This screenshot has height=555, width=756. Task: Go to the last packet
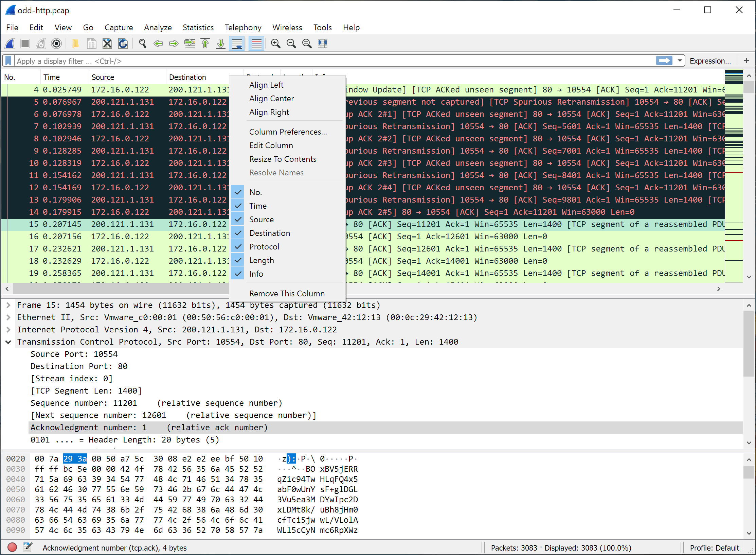tap(220, 44)
